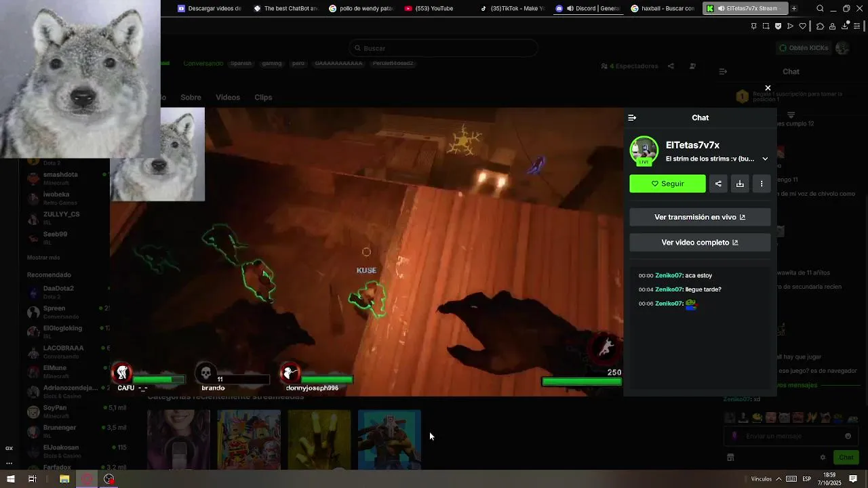Image resolution: width=868 pixels, height=488 pixels.
Task: Open chat settings gear near Chat button
Action: tap(823, 457)
